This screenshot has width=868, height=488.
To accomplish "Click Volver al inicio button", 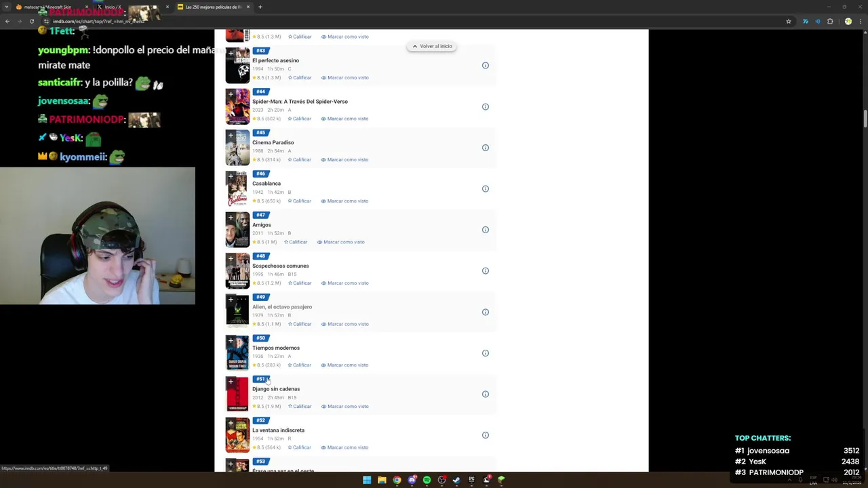I will click(x=432, y=46).
